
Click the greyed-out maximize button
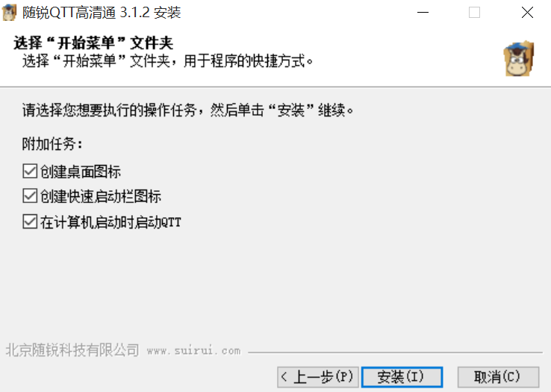point(474,13)
